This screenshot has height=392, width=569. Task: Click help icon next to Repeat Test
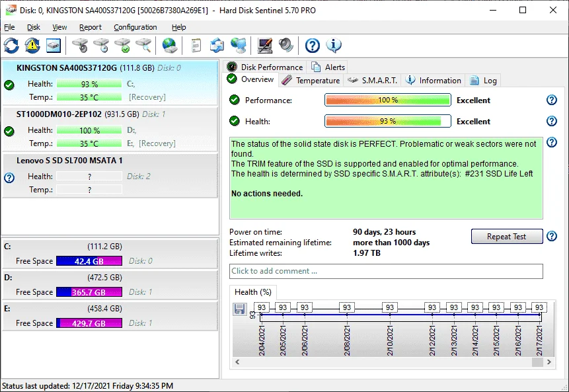(x=552, y=236)
